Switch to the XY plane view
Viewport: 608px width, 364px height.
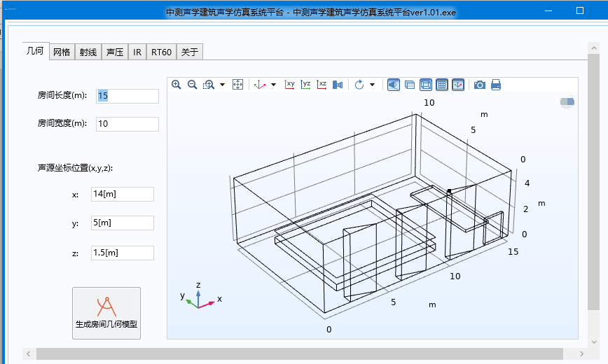tap(289, 85)
